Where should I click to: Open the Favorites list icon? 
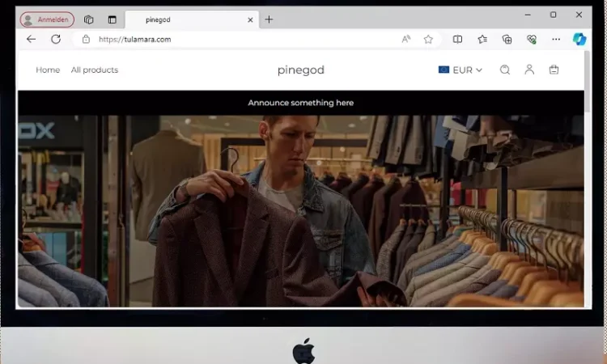tap(482, 39)
